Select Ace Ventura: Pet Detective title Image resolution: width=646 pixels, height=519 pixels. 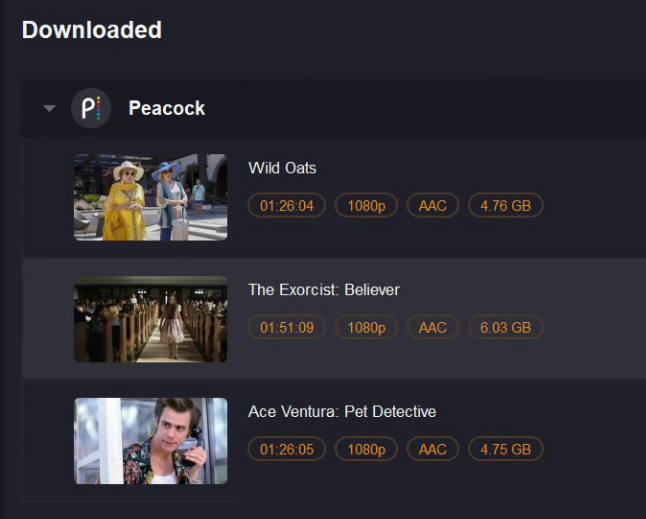coord(342,412)
